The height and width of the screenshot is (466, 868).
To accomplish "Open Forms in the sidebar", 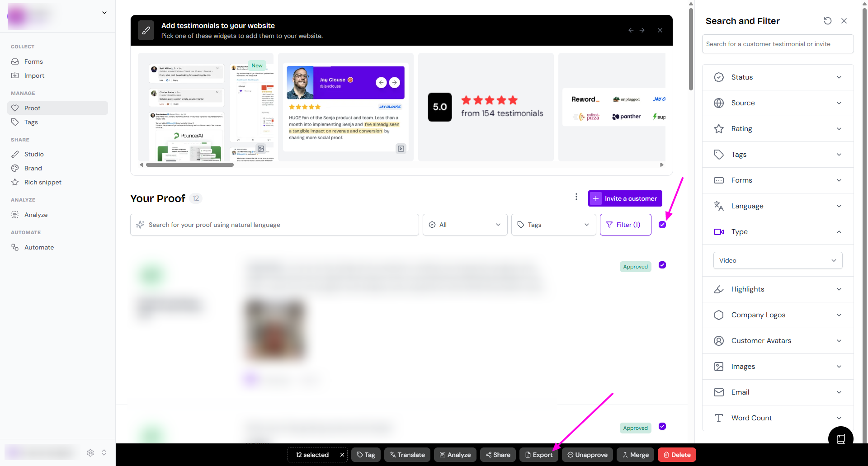I will pos(33,61).
